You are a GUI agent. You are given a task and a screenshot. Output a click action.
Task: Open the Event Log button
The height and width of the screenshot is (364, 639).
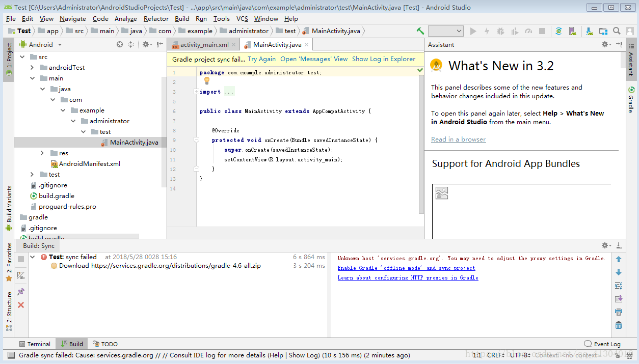602,344
